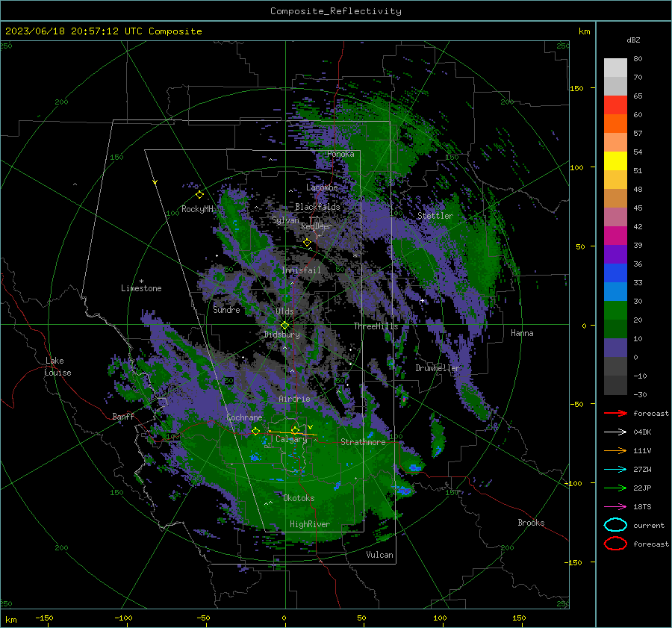Image resolution: width=672 pixels, height=628 pixels.
Task: Click the 18TS legend label
Action: coord(642,507)
